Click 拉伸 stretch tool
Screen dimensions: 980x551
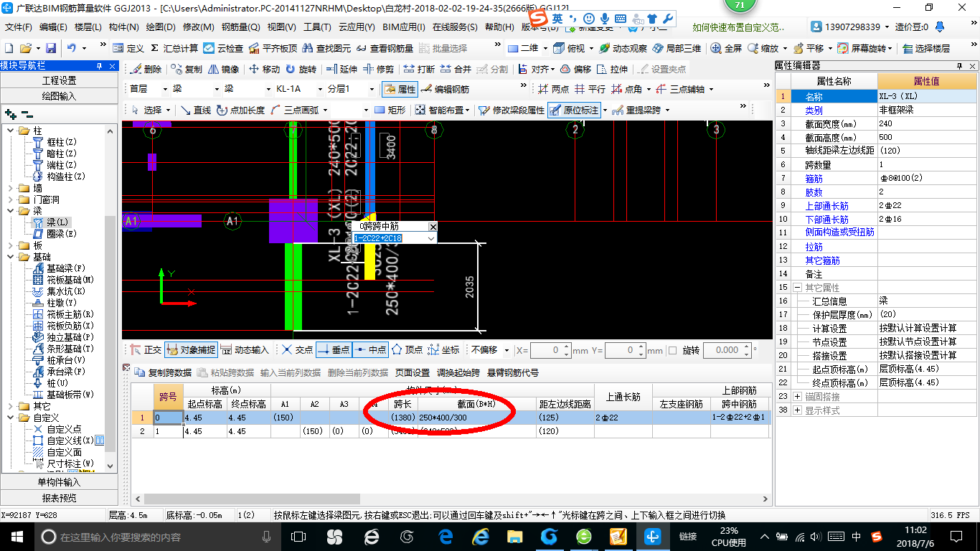point(612,70)
